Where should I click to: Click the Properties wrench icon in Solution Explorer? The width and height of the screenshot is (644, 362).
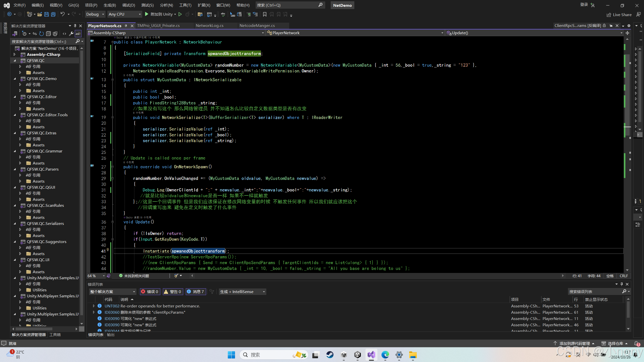(x=71, y=33)
